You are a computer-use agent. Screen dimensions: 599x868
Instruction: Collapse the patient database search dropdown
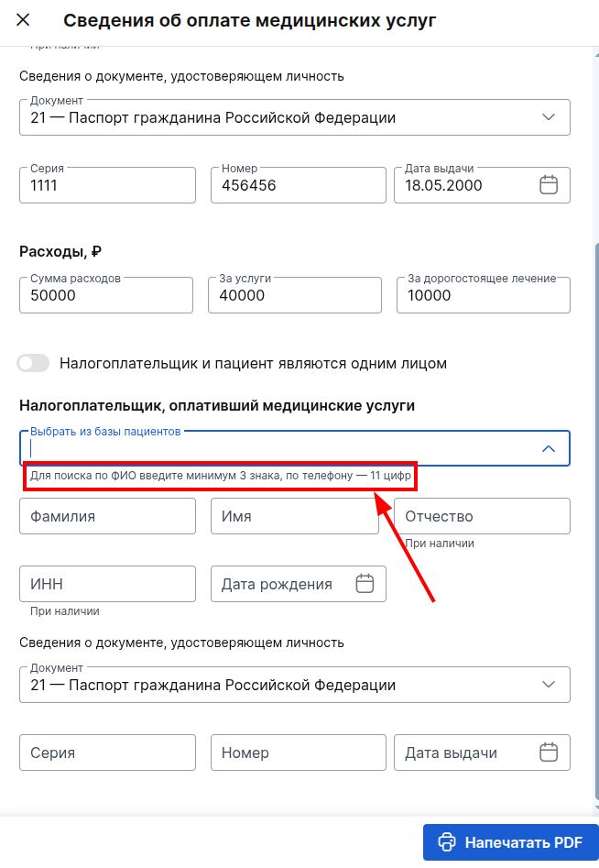coord(548,448)
